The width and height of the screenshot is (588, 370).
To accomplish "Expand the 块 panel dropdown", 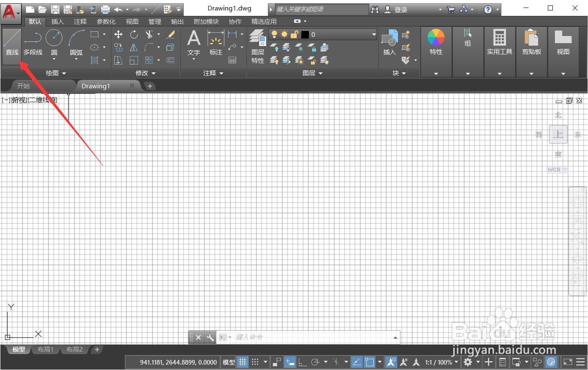I will point(399,73).
